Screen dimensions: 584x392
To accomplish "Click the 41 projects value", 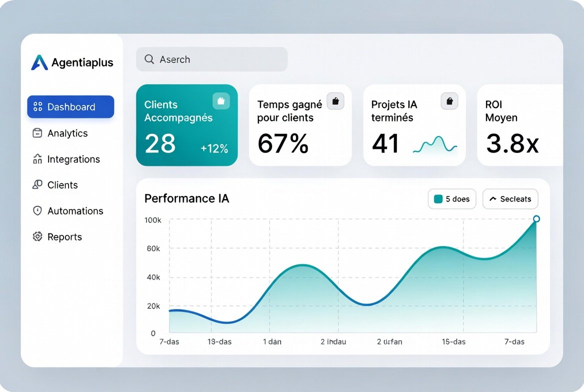I will (385, 143).
